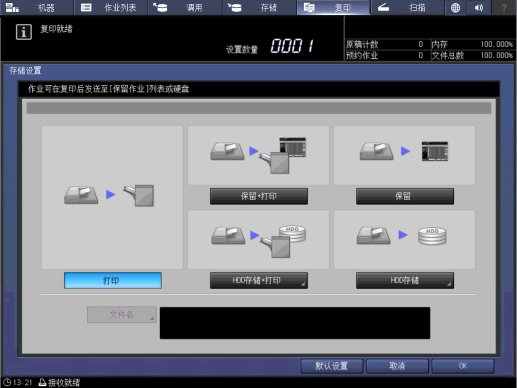Open the 机器 (Machine) tab
The image size is (517, 388).
(37, 7)
